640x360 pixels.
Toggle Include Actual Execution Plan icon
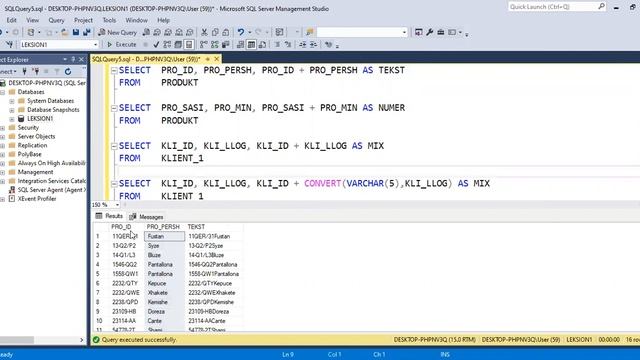203,44
